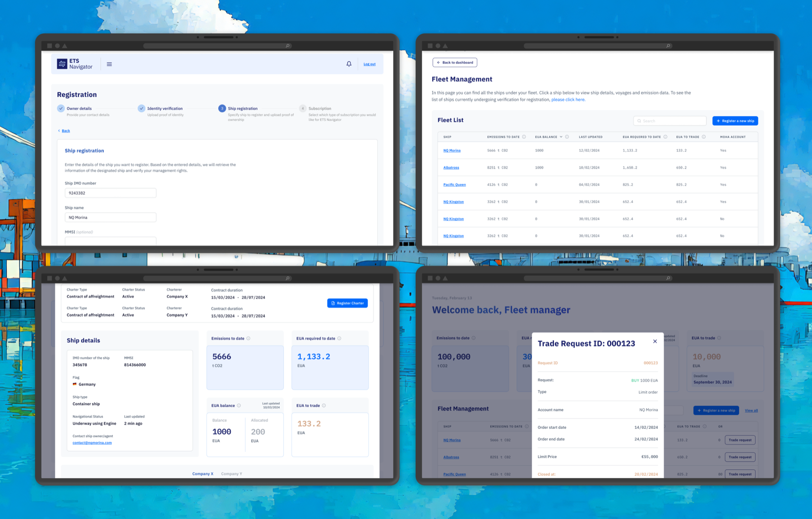Viewport: 812px width, 519px height.
Task: Click the ETS Navigator logo in Registration window
Action: pyautogui.click(x=74, y=64)
